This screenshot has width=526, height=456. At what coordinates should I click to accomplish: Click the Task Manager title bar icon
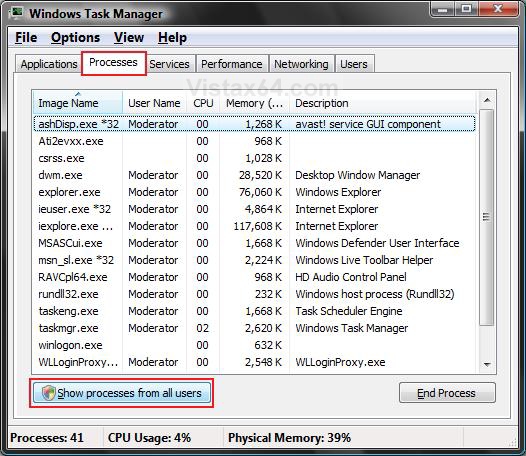(16, 13)
